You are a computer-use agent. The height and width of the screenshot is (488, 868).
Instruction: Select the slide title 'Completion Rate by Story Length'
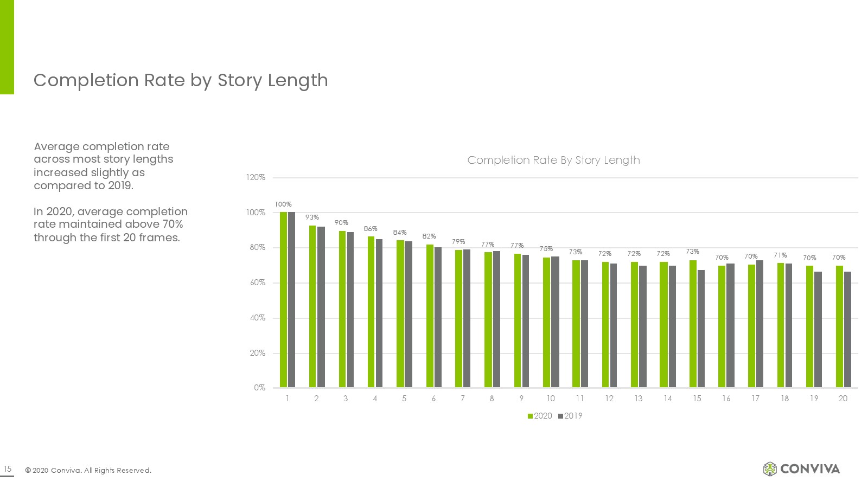point(181,80)
